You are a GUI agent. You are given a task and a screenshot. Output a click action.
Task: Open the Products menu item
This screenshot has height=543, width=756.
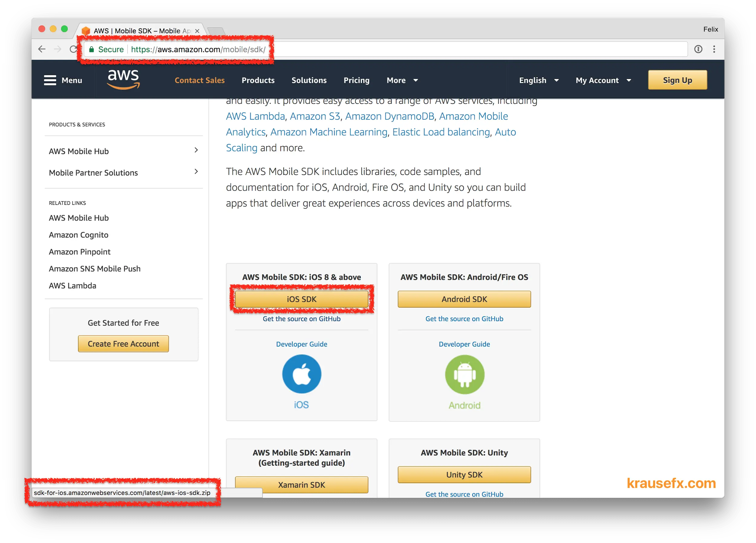[258, 80]
